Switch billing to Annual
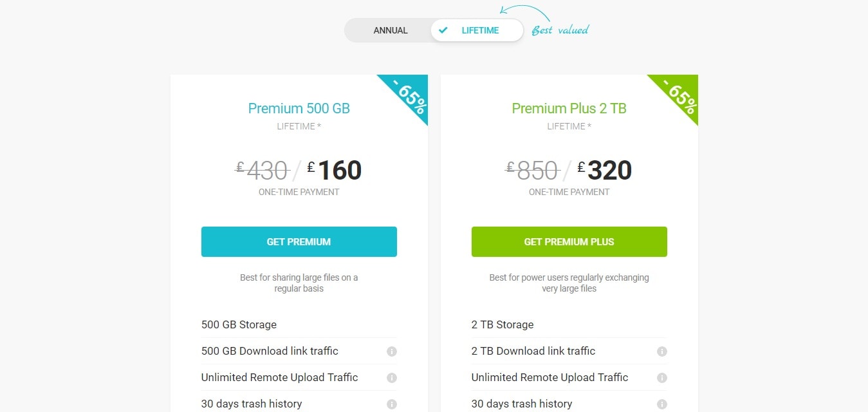The image size is (868, 412). tap(391, 30)
